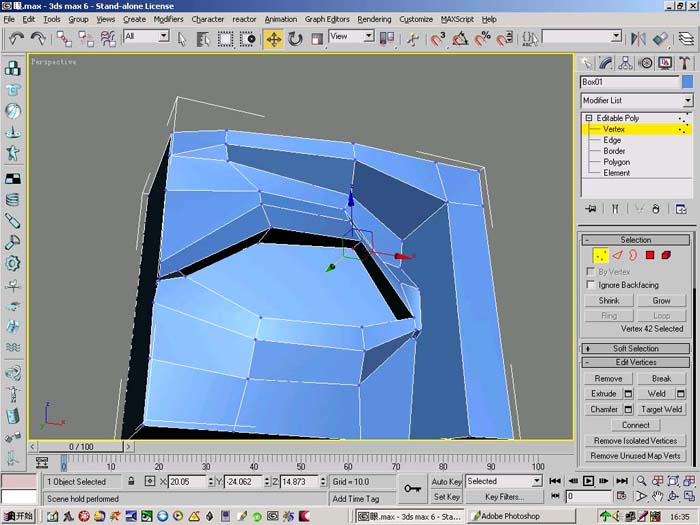Image resolution: width=700 pixels, height=525 pixels.
Task: Expand the Soft Selection rollout
Action: (x=636, y=349)
